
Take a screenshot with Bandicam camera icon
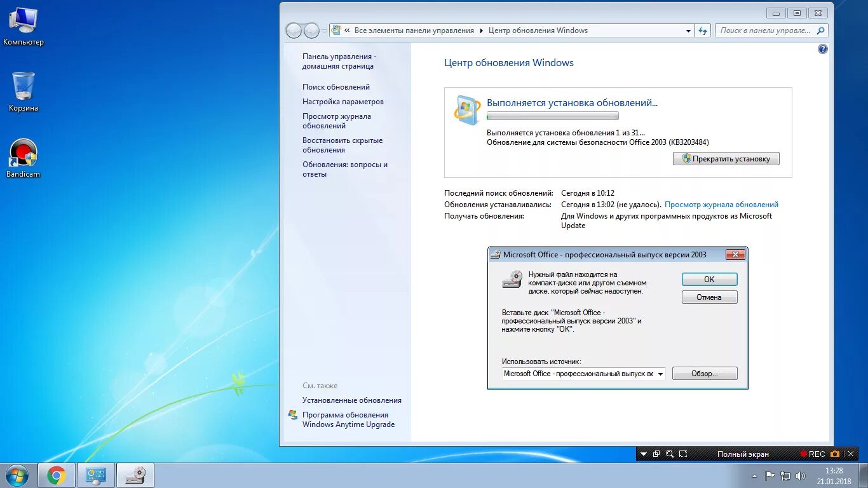tap(835, 454)
